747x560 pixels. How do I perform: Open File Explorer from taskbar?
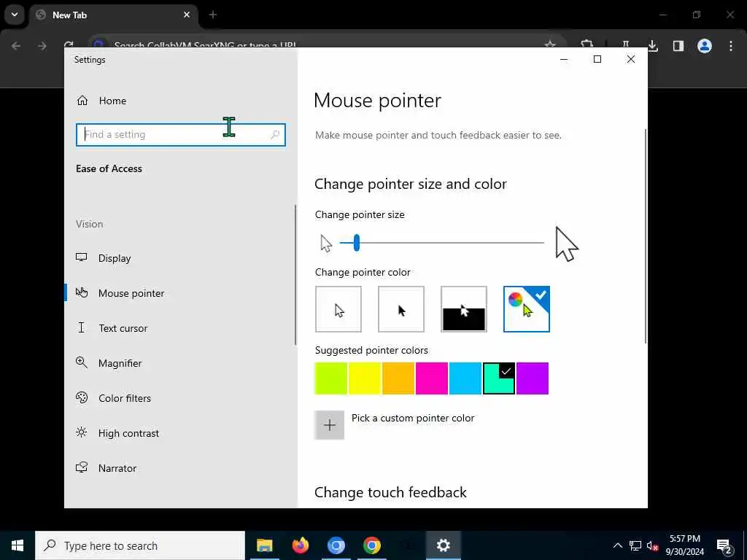(264, 545)
